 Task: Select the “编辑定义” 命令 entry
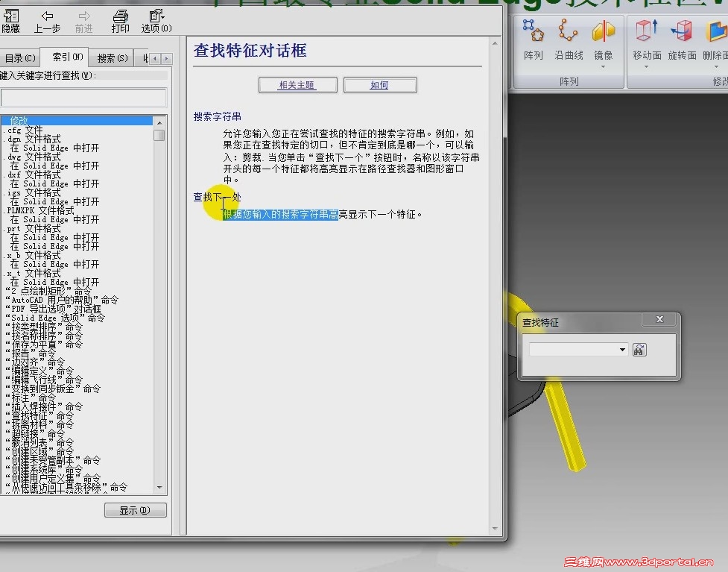pyautogui.click(x=39, y=371)
